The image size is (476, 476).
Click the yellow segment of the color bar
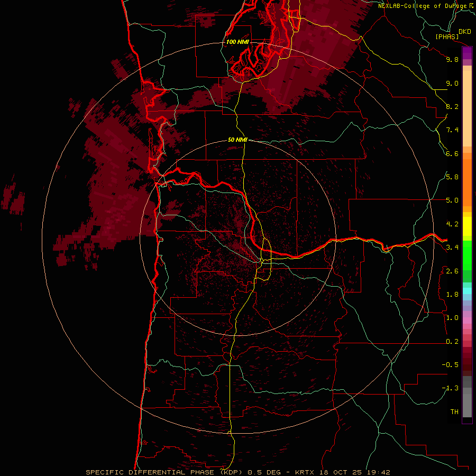467,226
